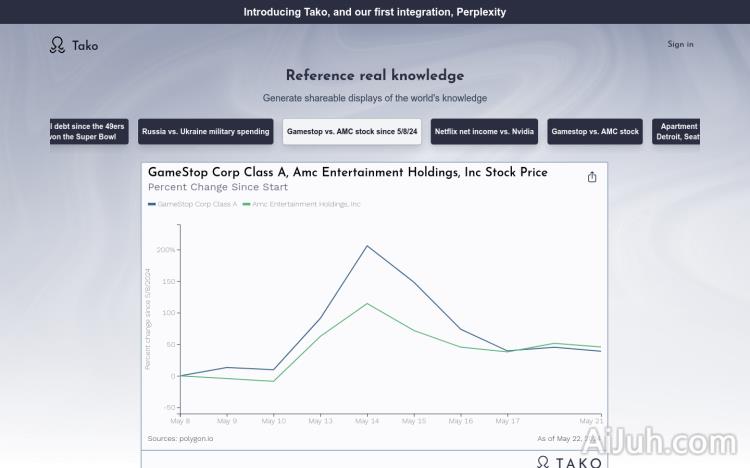Open Netflix net income vs. Nvidia chip
The image size is (750, 468).
[x=484, y=132]
